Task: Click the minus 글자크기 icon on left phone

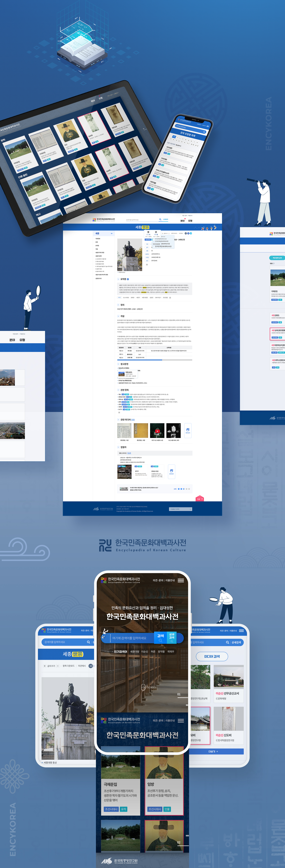Action: [x=58, y=666]
